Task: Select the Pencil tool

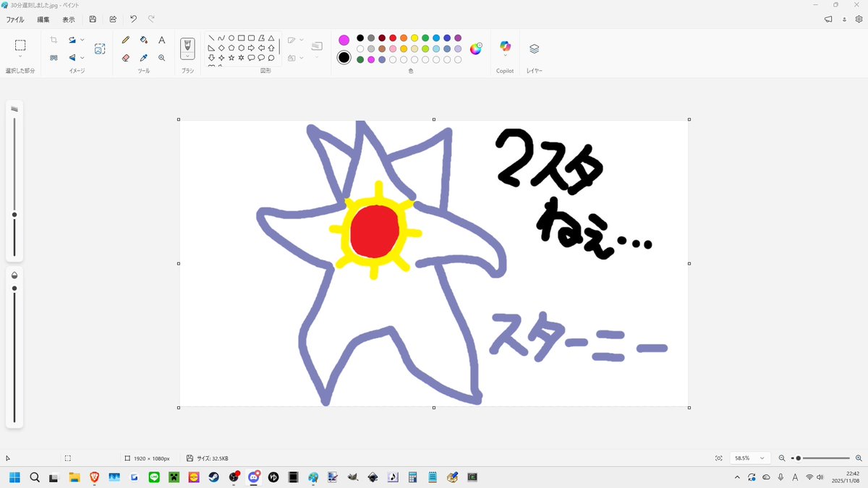Action: coord(126,40)
